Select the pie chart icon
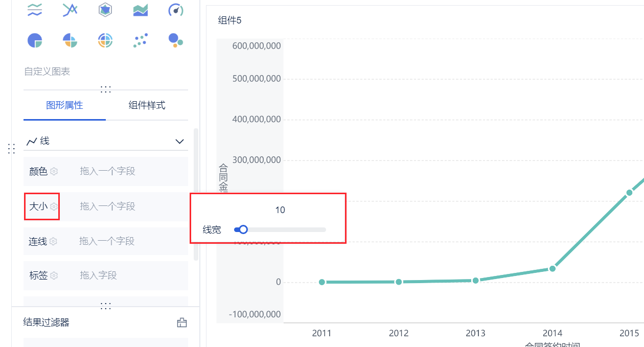The width and height of the screenshot is (644, 347). (35, 40)
